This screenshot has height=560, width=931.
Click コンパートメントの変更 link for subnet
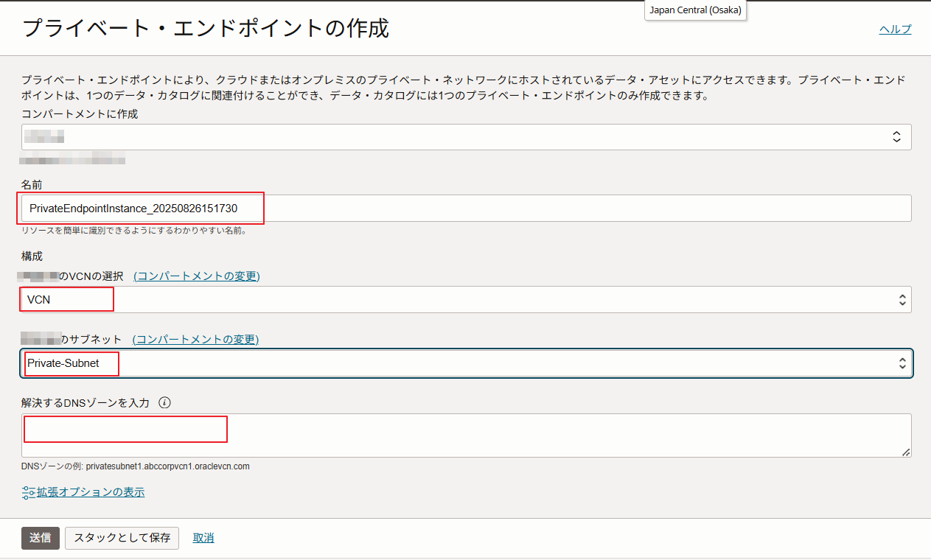(x=195, y=340)
